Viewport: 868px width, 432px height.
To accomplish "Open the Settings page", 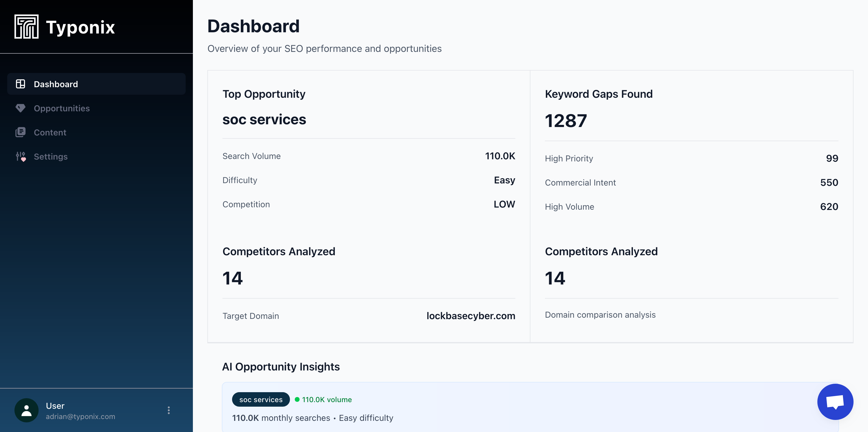I will [51, 157].
